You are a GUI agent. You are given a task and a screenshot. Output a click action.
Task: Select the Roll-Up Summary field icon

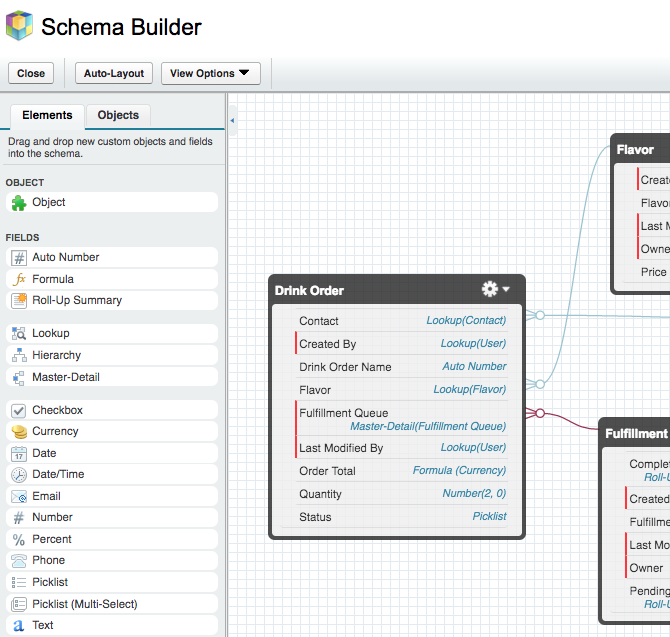[18, 300]
